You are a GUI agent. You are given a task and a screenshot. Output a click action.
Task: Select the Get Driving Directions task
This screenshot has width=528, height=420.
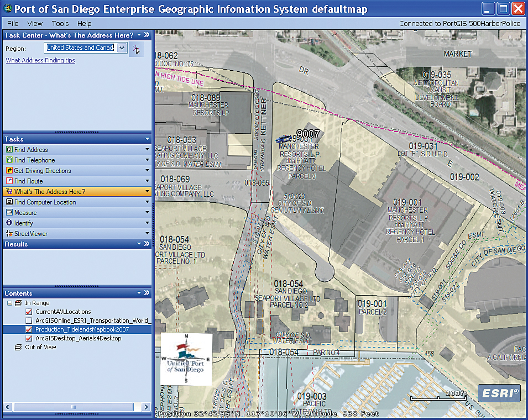77,170
